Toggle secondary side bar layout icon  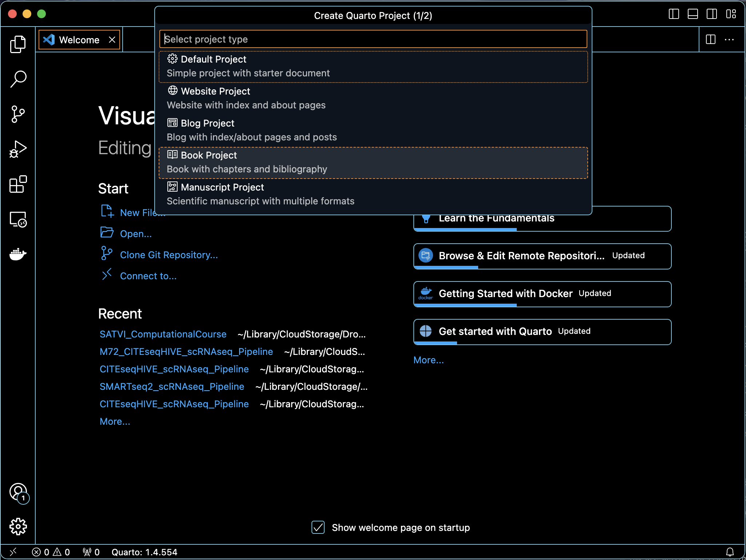(x=712, y=14)
